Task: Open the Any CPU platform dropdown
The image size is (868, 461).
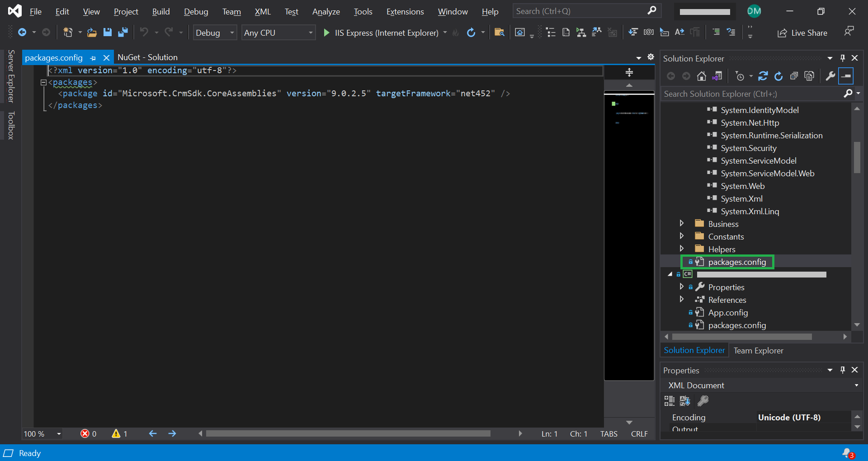Action: [x=278, y=33]
